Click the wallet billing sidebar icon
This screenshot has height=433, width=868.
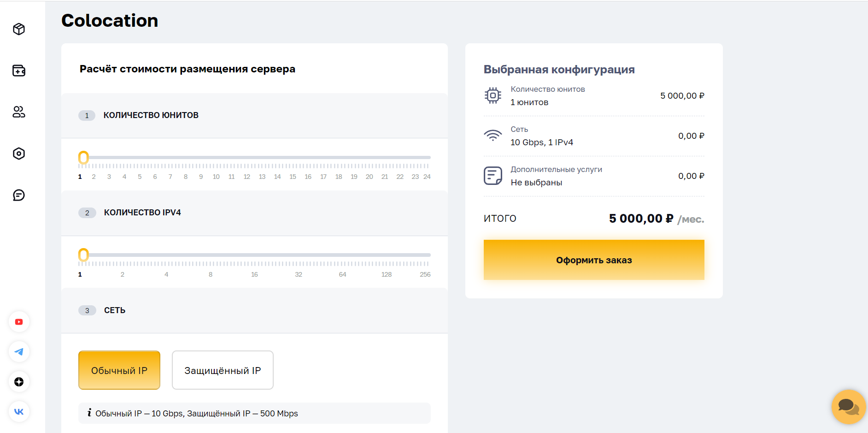point(19,71)
